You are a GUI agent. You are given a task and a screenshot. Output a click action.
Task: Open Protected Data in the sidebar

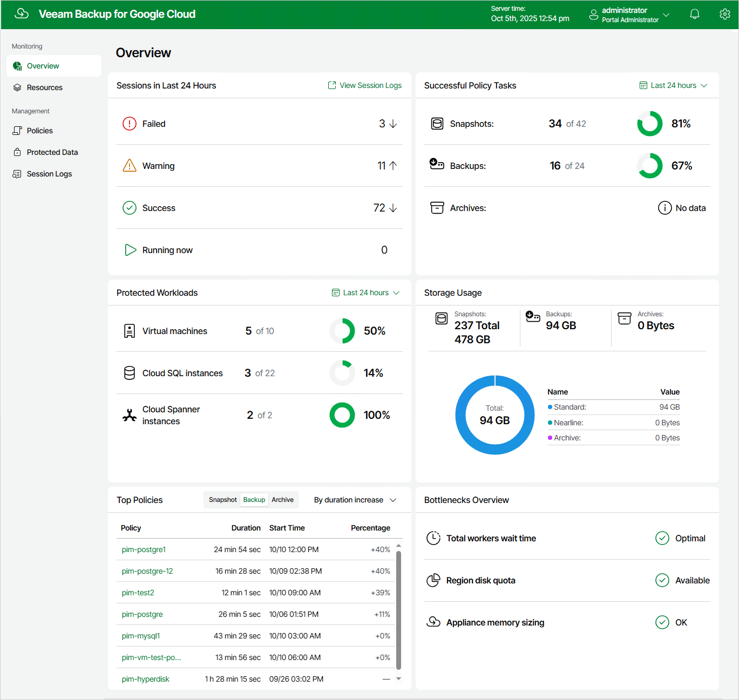[54, 152]
